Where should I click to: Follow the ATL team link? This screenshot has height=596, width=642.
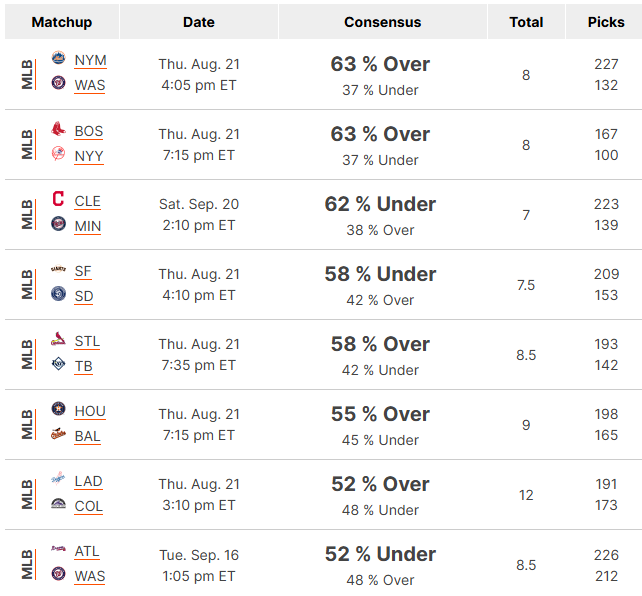(87, 552)
